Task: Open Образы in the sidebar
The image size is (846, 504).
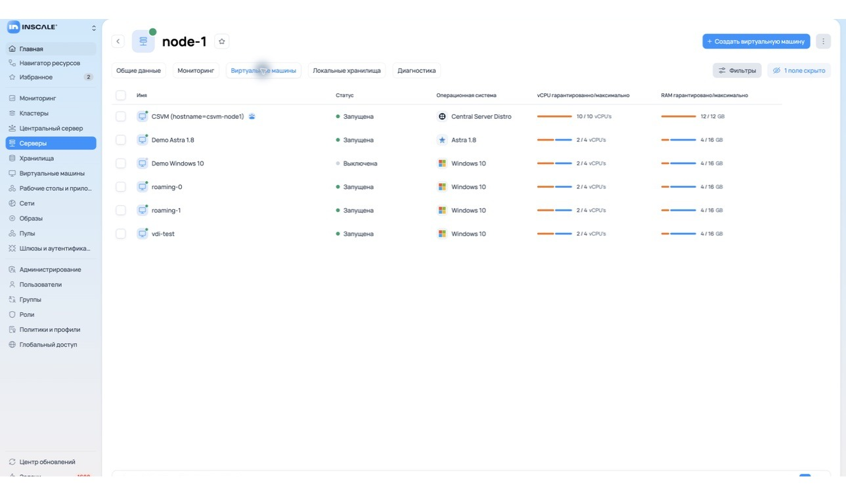Action: pos(51,219)
